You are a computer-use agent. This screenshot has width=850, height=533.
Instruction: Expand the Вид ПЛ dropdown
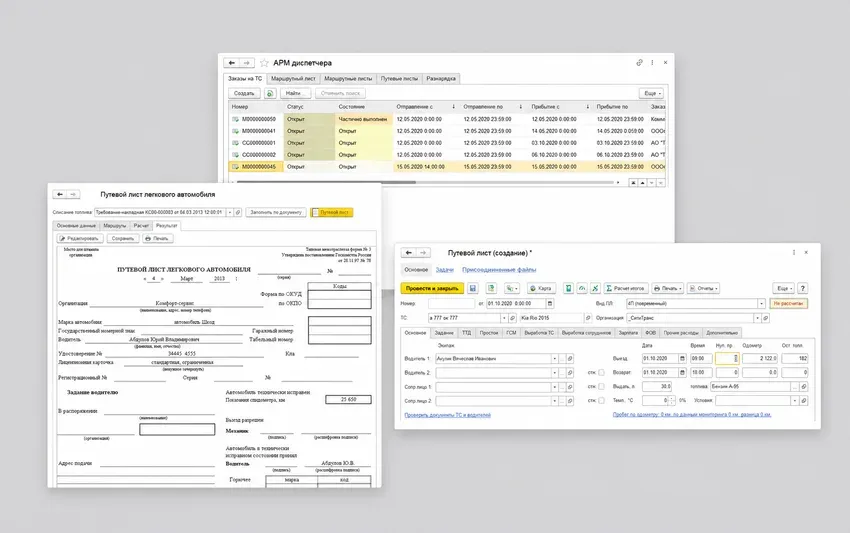click(761, 304)
